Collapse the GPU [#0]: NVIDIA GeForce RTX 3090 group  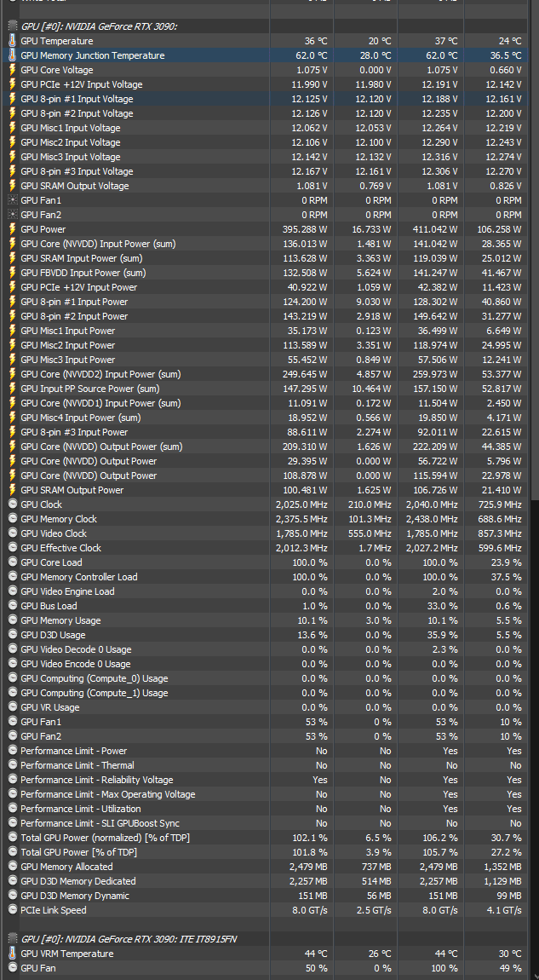click(13, 26)
